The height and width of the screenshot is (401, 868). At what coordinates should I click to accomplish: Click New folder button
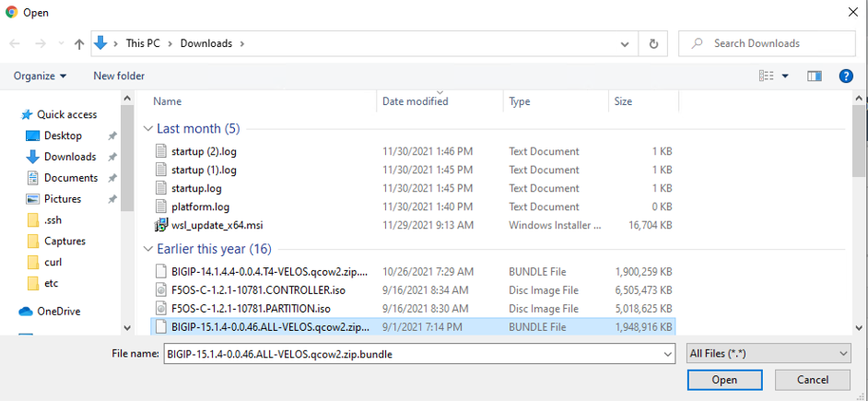[x=119, y=76]
